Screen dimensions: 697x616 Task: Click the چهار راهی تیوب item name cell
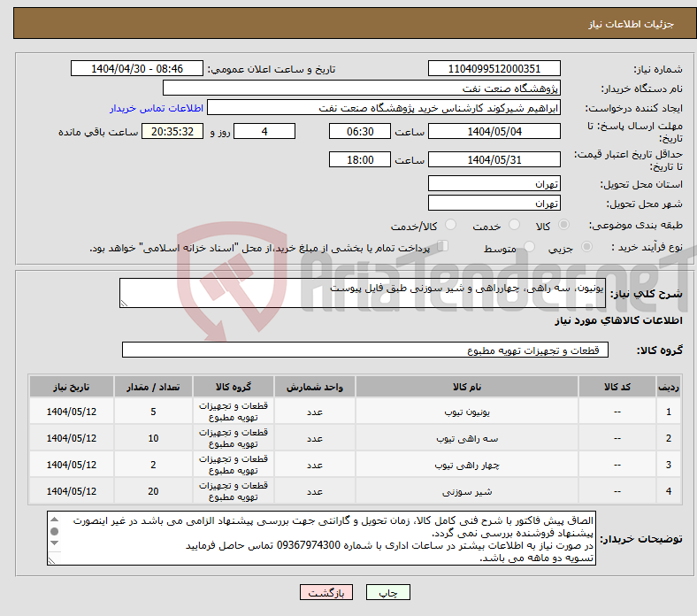(467, 465)
